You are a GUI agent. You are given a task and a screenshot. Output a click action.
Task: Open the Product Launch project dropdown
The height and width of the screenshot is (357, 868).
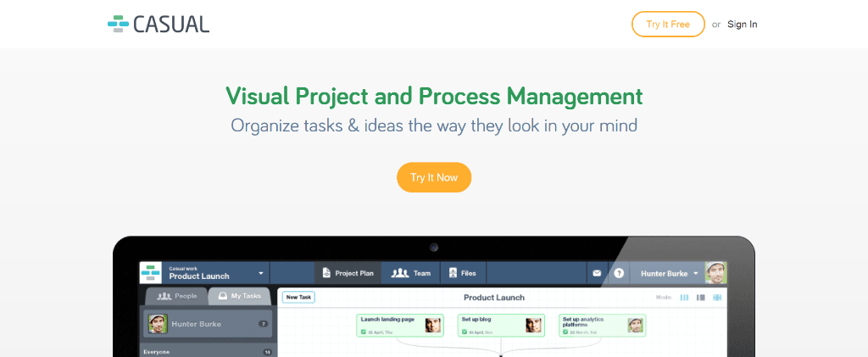(x=216, y=273)
